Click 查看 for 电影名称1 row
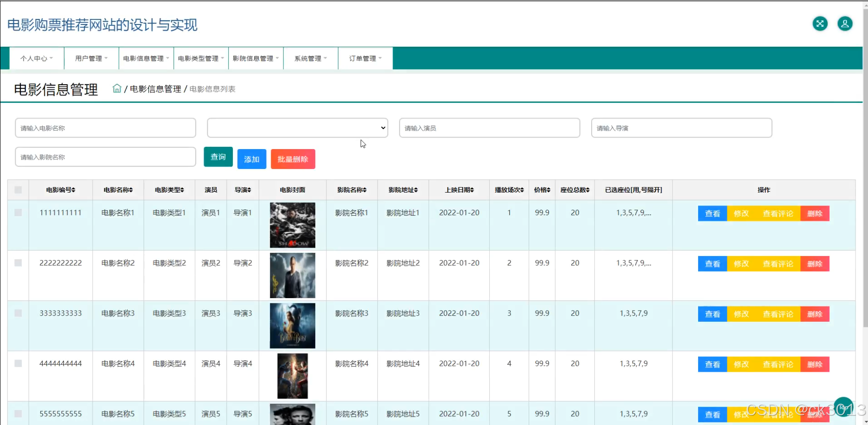 coord(712,213)
